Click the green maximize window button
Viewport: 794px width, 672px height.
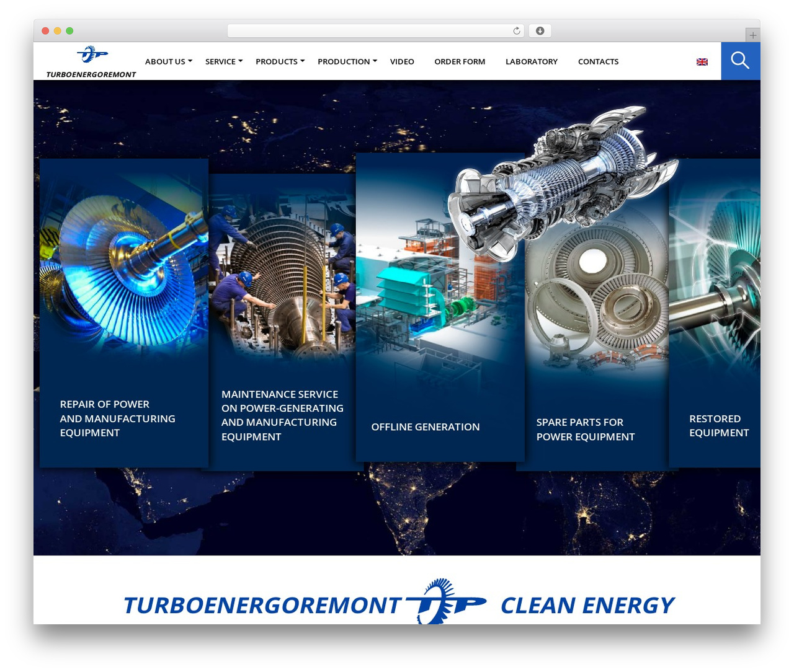(69, 31)
